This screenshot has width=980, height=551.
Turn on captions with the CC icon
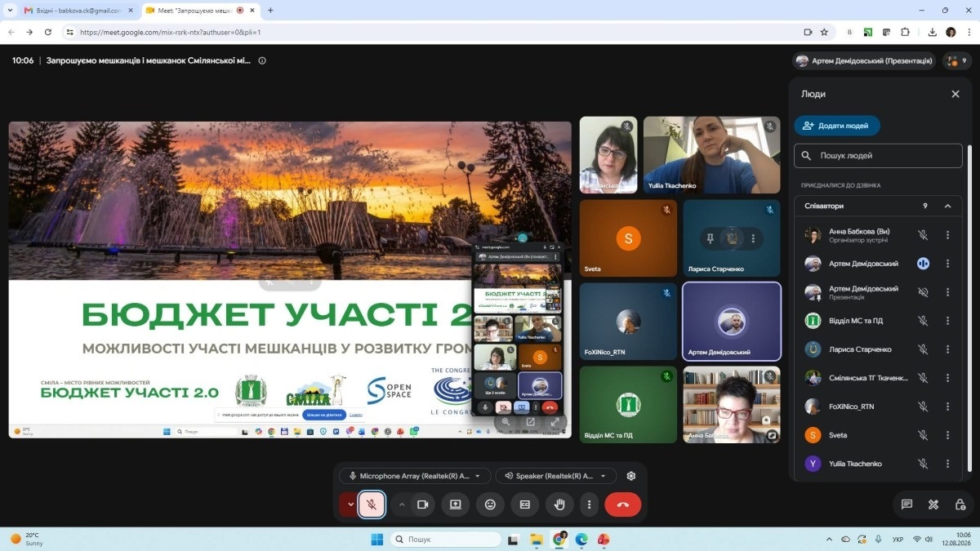coord(525,504)
